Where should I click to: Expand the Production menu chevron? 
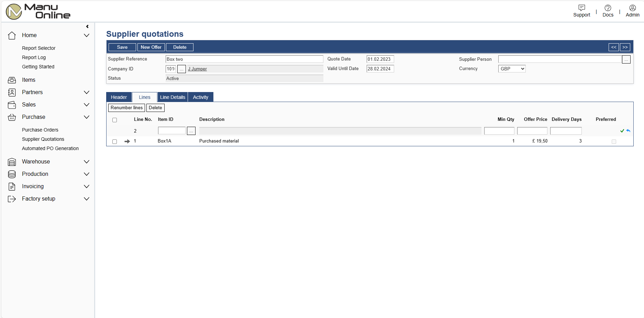[87, 174]
